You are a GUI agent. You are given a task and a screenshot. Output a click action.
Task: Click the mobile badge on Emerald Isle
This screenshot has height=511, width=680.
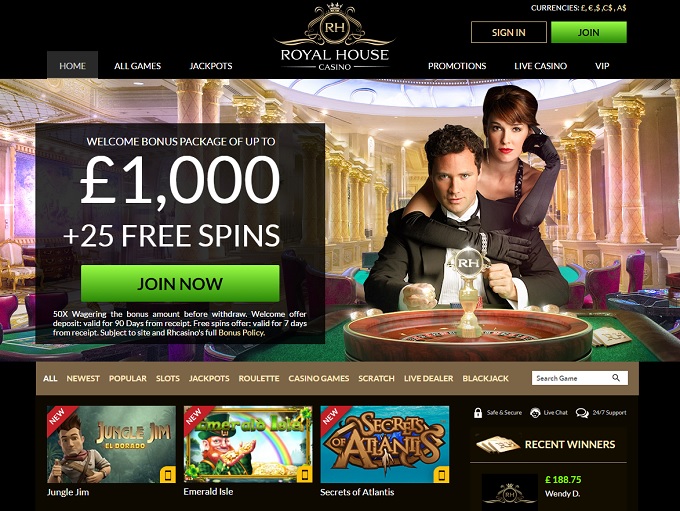(305, 475)
